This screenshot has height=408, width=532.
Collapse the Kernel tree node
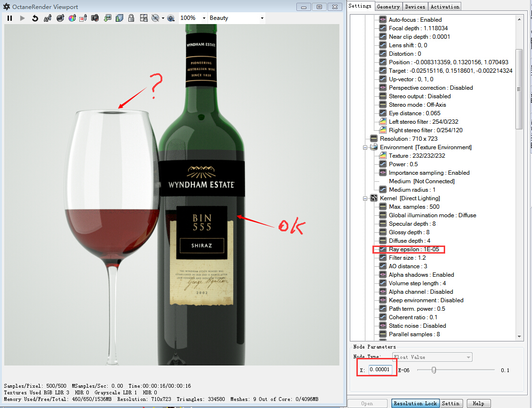click(365, 198)
